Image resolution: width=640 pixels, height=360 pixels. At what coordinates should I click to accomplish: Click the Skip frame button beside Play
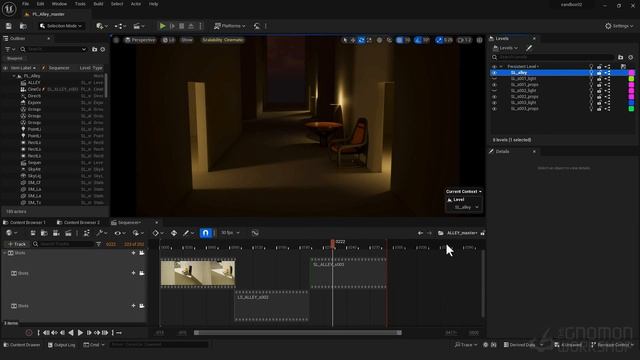pos(172,26)
